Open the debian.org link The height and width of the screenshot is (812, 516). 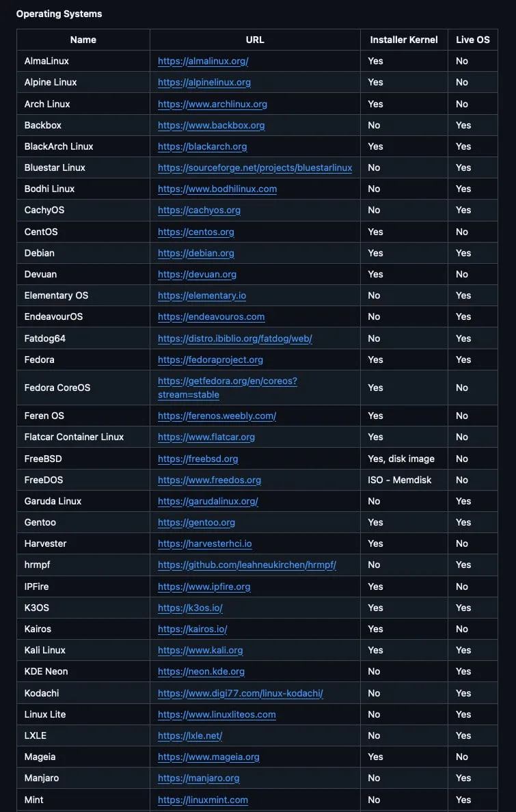[196, 253]
